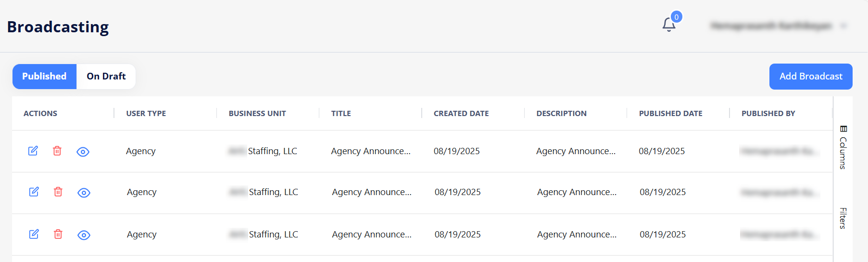View the second broadcast using eye icon
This screenshot has height=262, width=868.
tap(84, 193)
